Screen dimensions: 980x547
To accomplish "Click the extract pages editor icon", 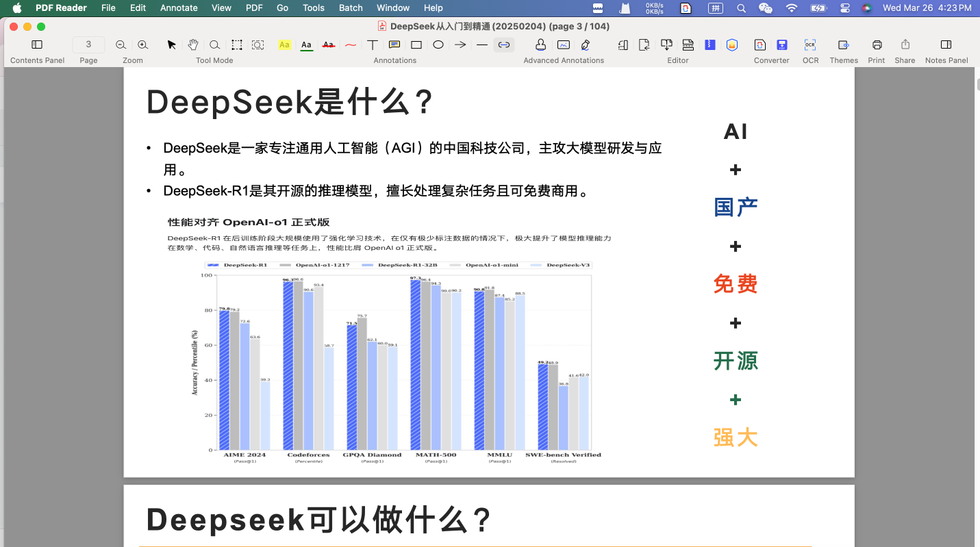I will (x=666, y=44).
